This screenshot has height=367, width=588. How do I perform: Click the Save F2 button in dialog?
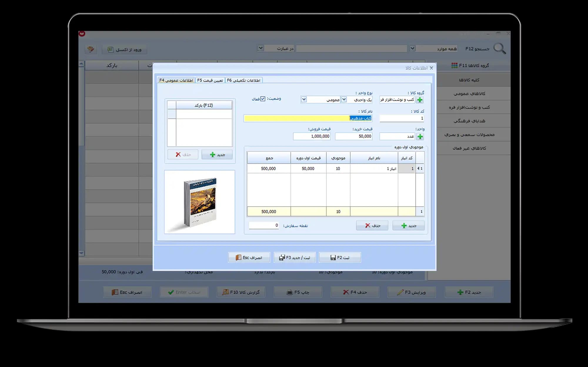(x=340, y=258)
